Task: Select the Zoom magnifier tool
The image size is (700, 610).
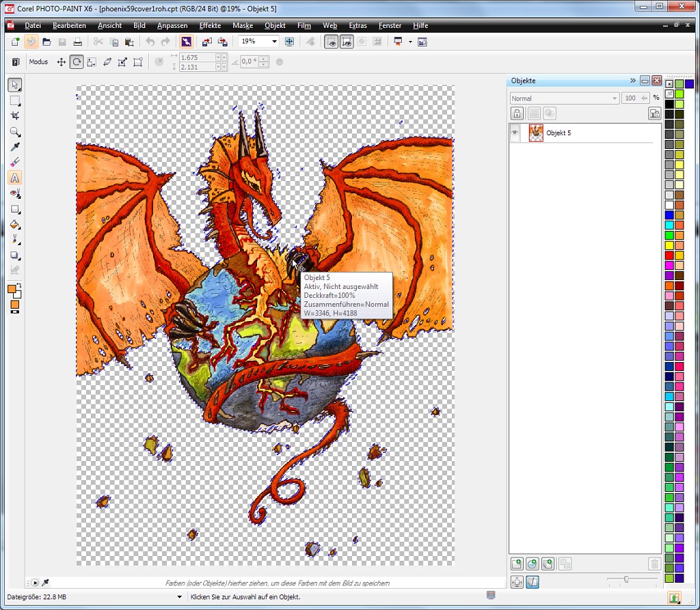Action: pos(15,132)
